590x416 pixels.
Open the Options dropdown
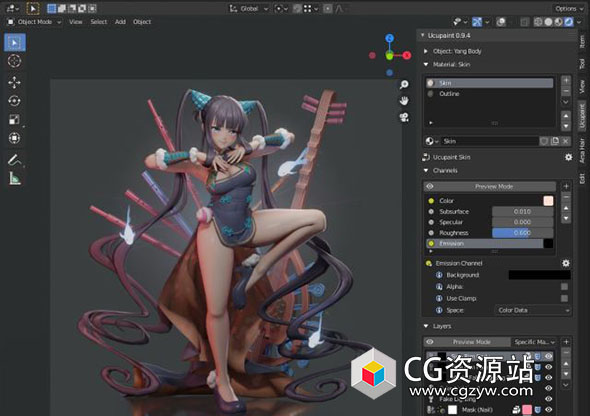[x=568, y=8]
